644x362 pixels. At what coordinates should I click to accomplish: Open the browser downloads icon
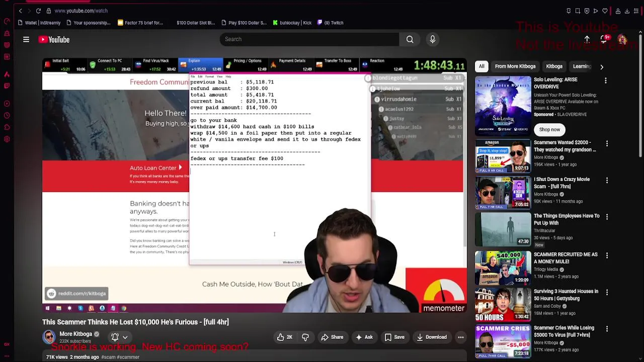click(x=627, y=11)
